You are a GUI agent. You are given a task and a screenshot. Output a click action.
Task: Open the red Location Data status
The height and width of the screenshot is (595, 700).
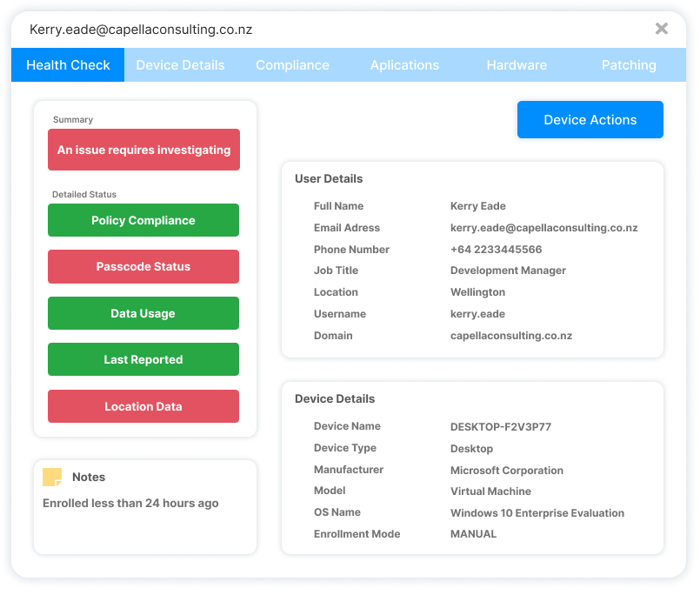point(143,406)
